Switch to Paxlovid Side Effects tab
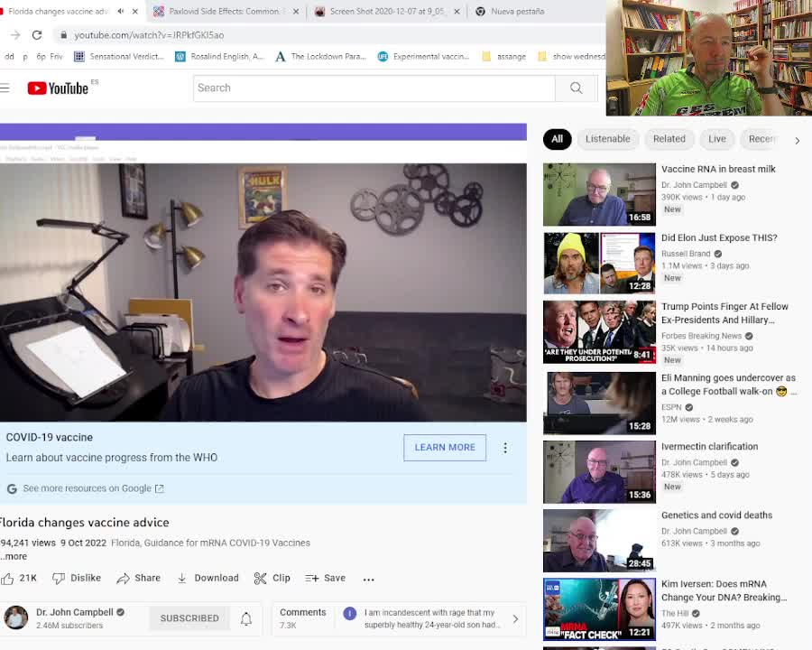Image resolution: width=812 pixels, height=650 pixels. pos(224,12)
